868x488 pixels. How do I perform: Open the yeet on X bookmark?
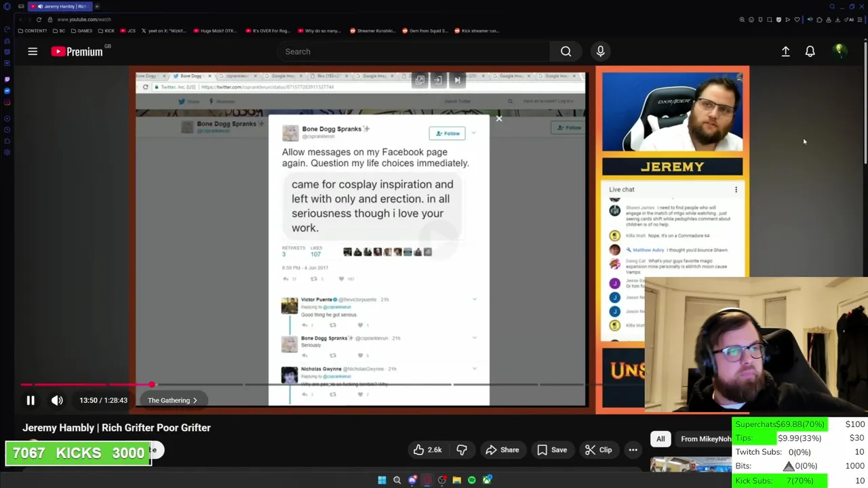coord(164,30)
